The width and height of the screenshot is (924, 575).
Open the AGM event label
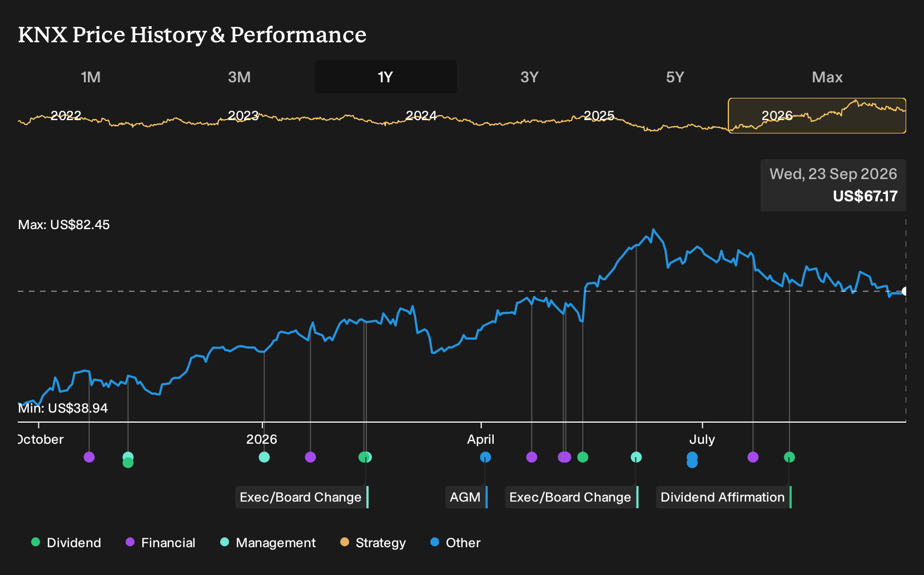click(466, 497)
